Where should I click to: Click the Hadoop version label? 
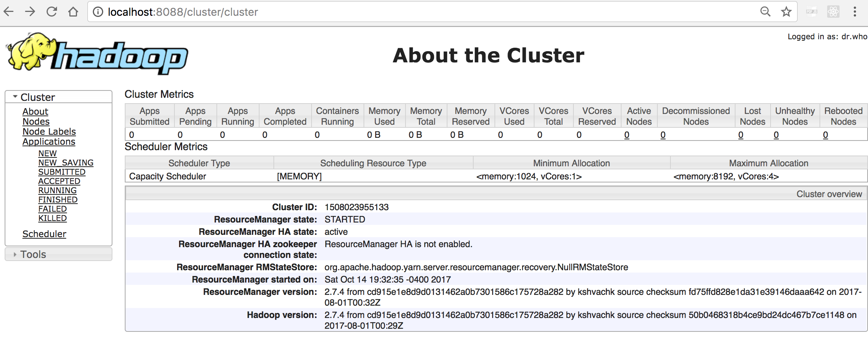(282, 315)
